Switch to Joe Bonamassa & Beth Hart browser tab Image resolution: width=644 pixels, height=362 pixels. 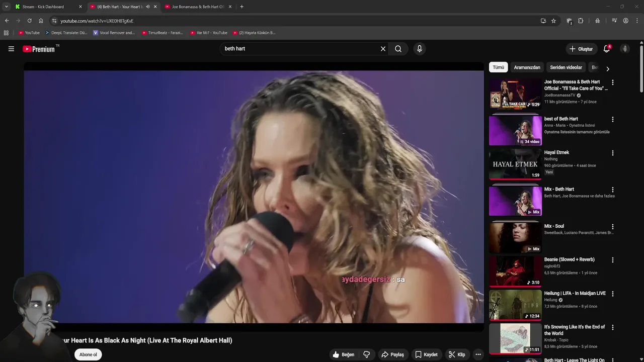[x=198, y=7]
